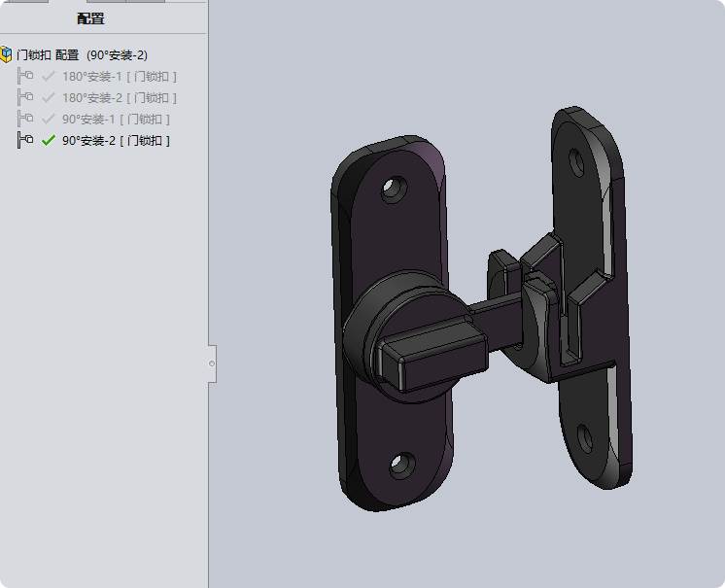Collapse the panel using the splitter handle

[x=212, y=363]
